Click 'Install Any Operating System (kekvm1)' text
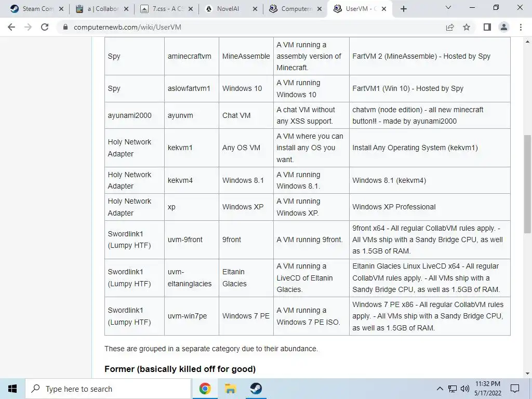Screen dimensions: 532x399 coord(415,148)
